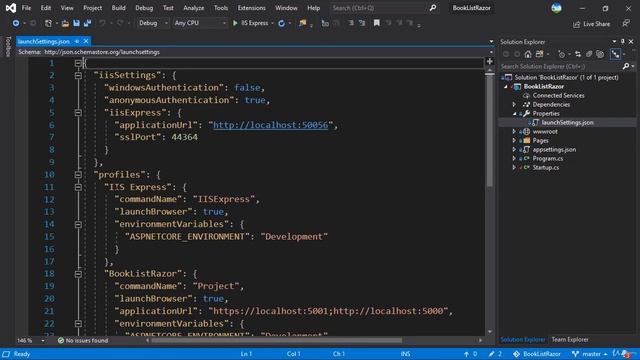Expand the Dependencies node
The width and height of the screenshot is (640, 360).
514,104
